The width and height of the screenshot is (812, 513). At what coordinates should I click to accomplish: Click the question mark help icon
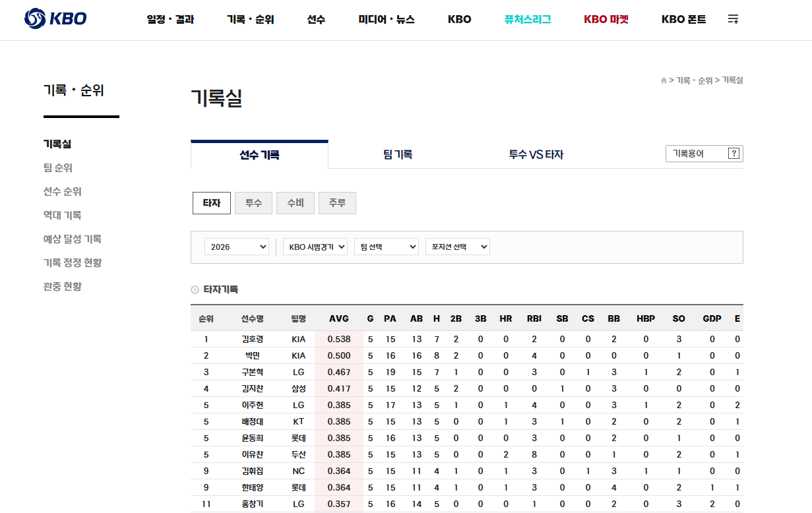[734, 154]
